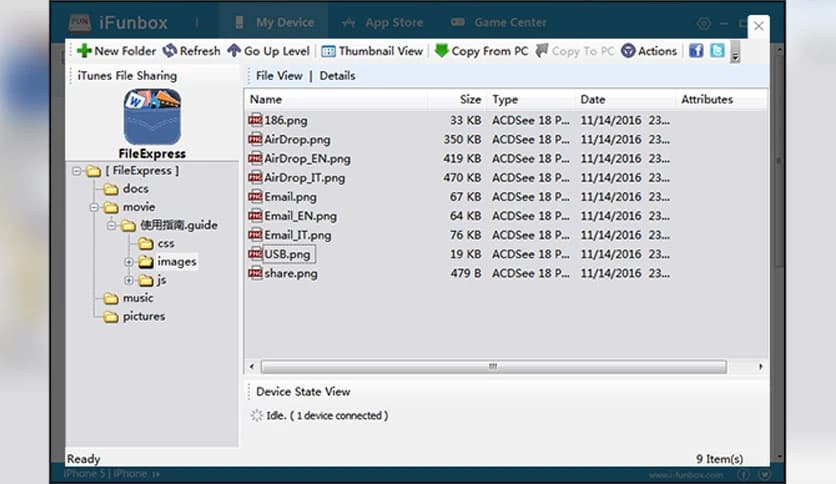836x484 pixels.
Task: Open the Actions menu
Action: pyautogui.click(x=649, y=51)
